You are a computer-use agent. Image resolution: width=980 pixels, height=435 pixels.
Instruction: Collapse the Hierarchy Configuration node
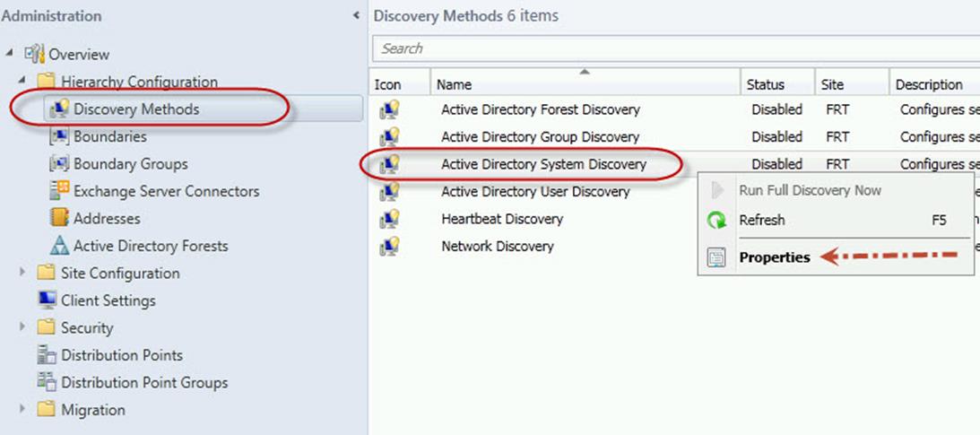point(22,82)
